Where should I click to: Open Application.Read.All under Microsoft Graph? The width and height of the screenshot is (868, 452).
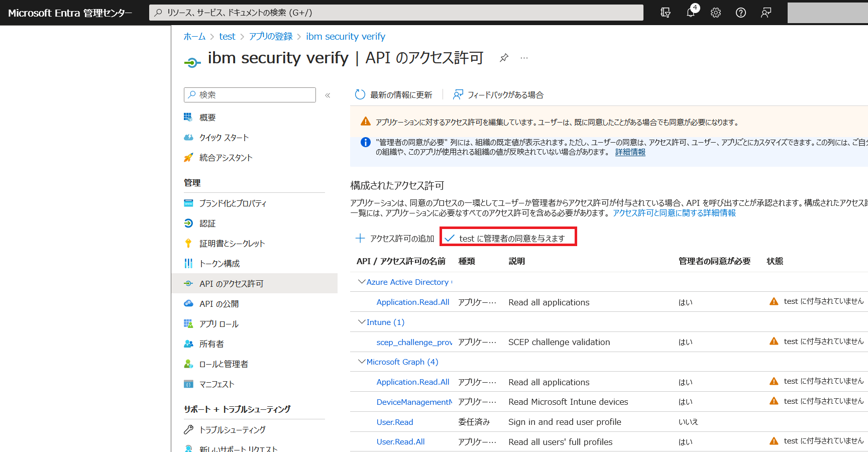(413, 382)
